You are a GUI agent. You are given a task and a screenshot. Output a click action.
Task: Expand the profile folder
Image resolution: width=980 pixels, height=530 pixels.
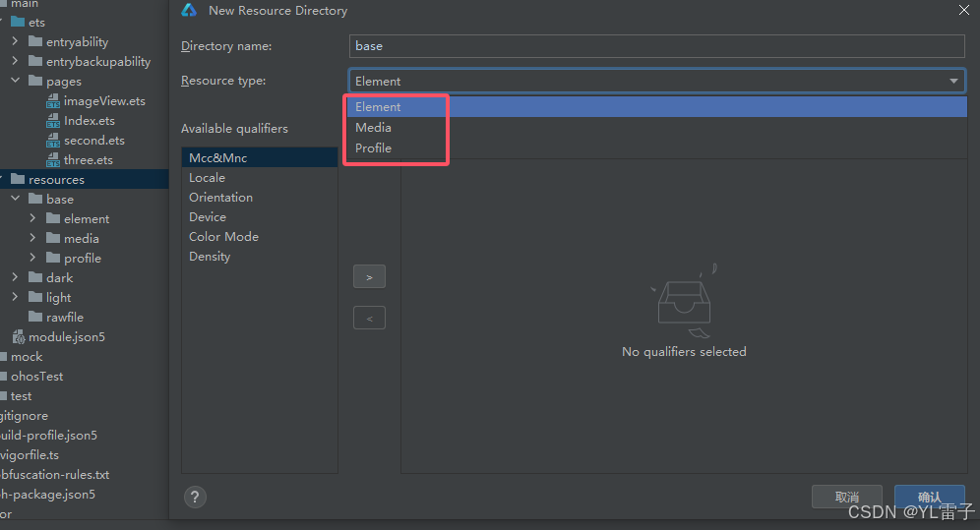pos(32,258)
